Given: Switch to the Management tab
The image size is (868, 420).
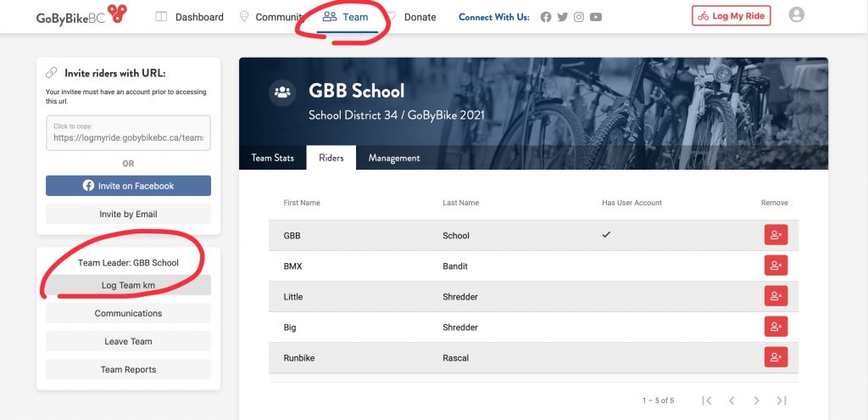Looking at the screenshot, I should [394, 158].
